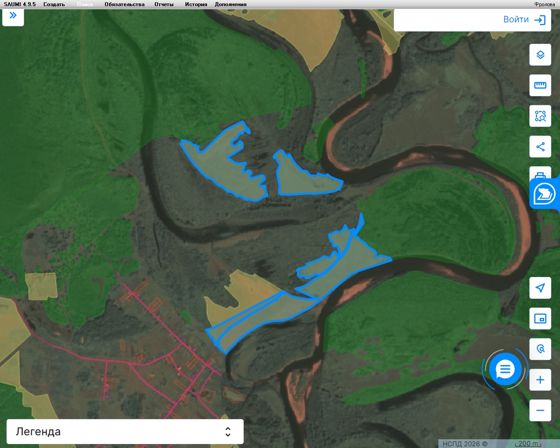Expand sidebar with double chevron button

pos(13,16)
